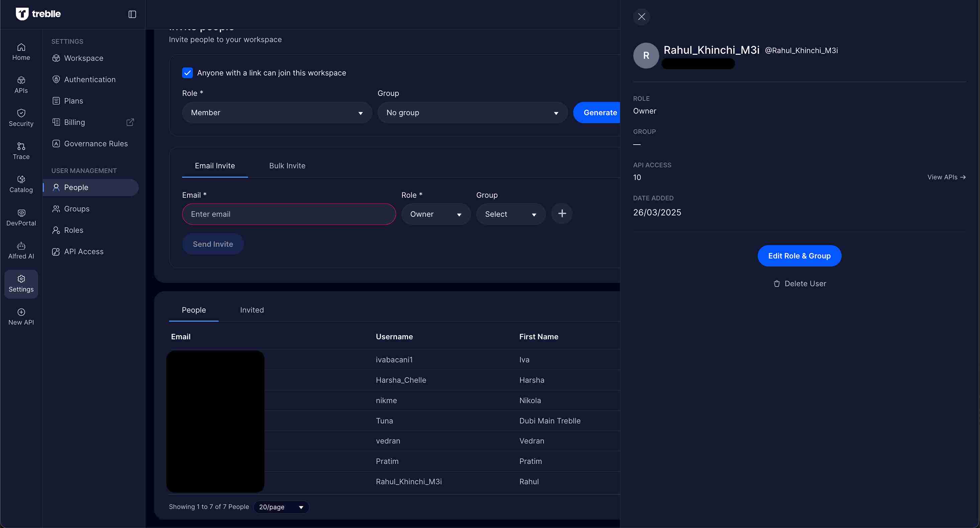Image resolution: width=980 pixels, height=528 pixels.
Task: Go to the Trace section icon
Action: [21, 146]
